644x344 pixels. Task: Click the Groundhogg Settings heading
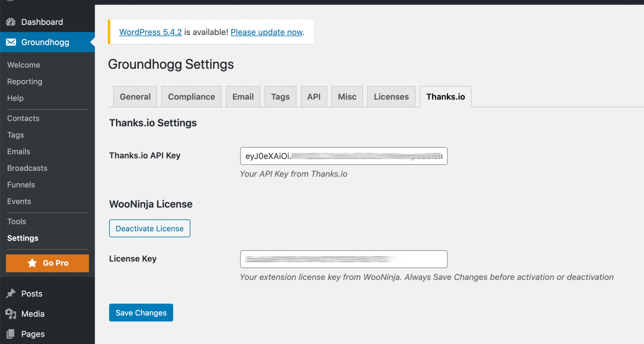tap(171, 64)
